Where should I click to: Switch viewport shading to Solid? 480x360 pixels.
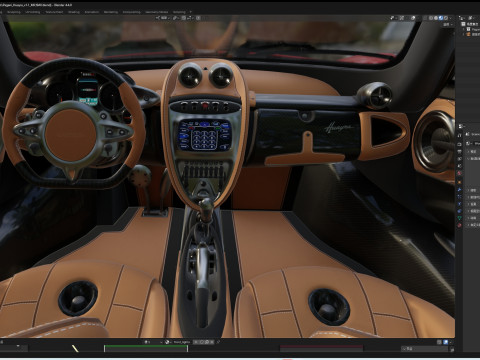pos(436,18)
